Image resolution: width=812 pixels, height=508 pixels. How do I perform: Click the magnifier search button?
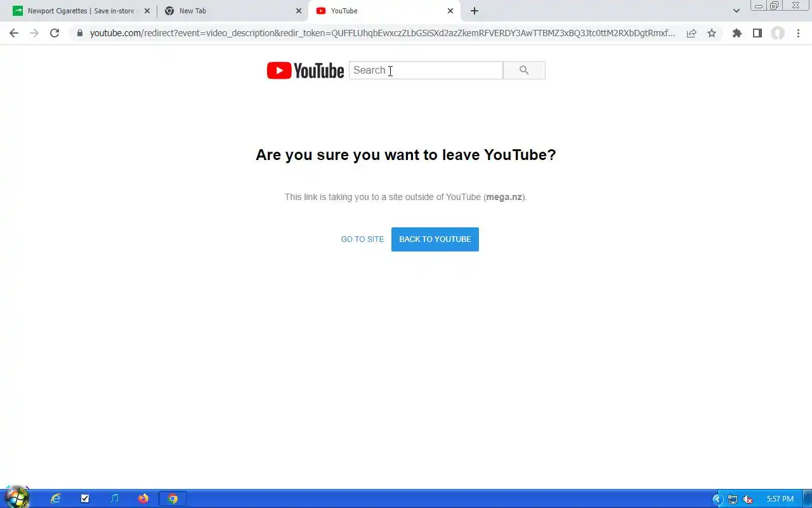pos(524,70)
